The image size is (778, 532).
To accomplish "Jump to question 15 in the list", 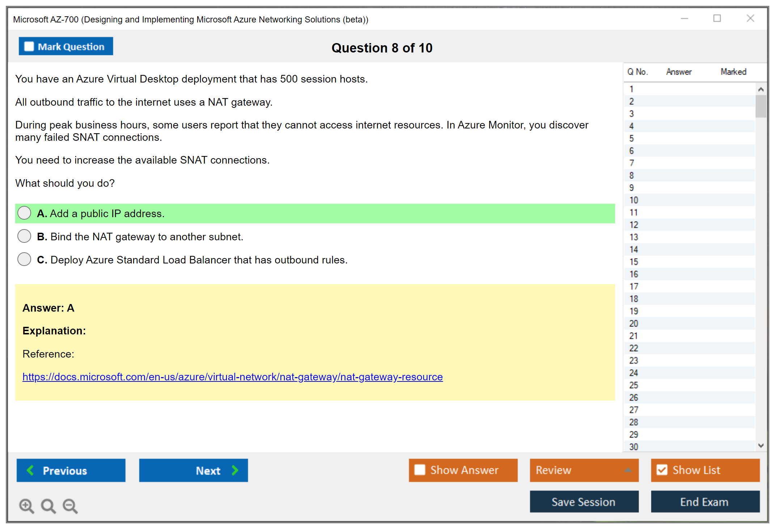I will pos(634,262).
